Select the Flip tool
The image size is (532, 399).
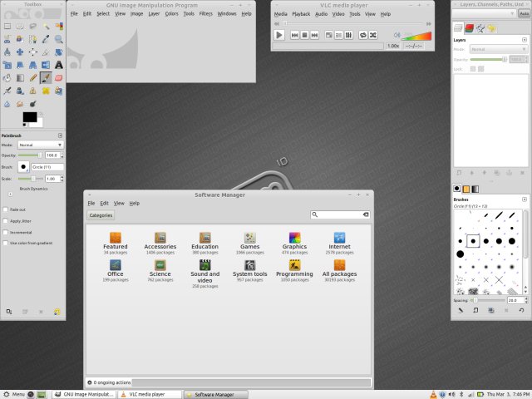(46, 65)
